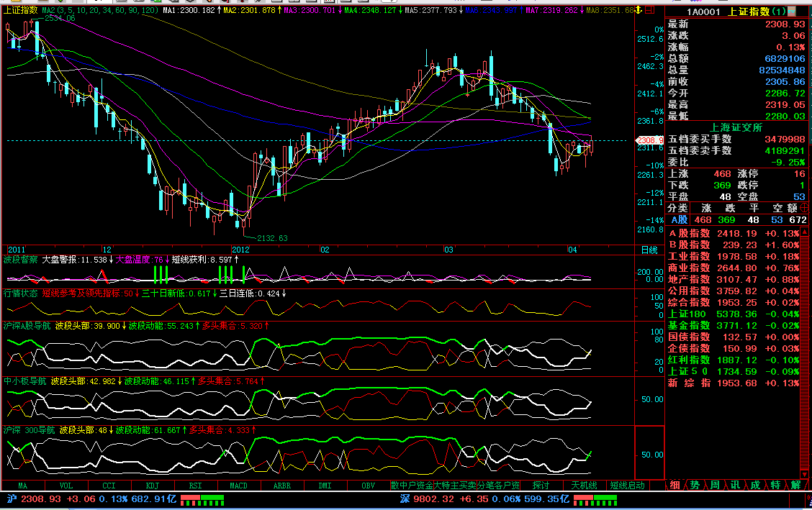This screenshot has width=812, height=510.
Task: Select the 工业指数 row
Action: coord(734,257)
